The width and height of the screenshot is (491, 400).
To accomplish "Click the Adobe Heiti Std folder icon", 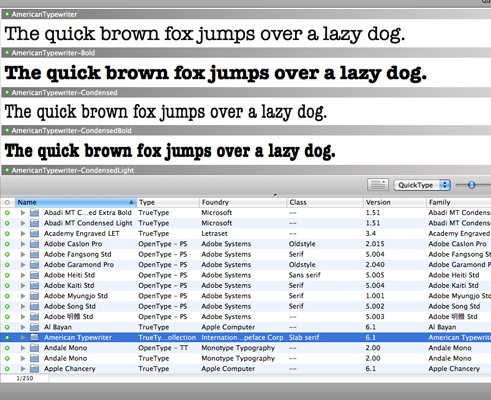I will coord(35,275).
